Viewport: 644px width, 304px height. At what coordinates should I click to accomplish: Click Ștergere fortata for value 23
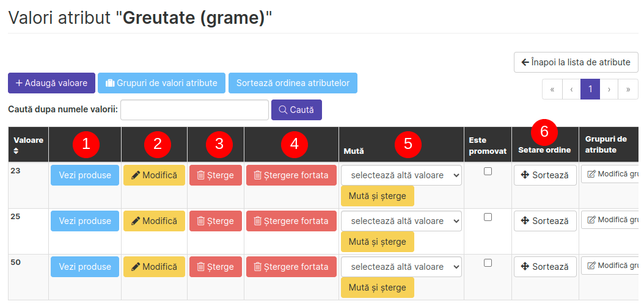(291, 175)
